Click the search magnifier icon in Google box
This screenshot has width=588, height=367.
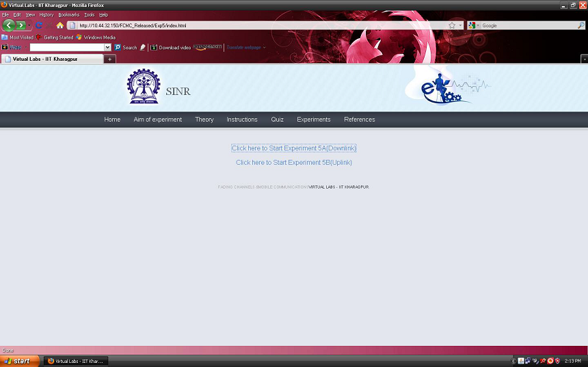click(581, 25)
